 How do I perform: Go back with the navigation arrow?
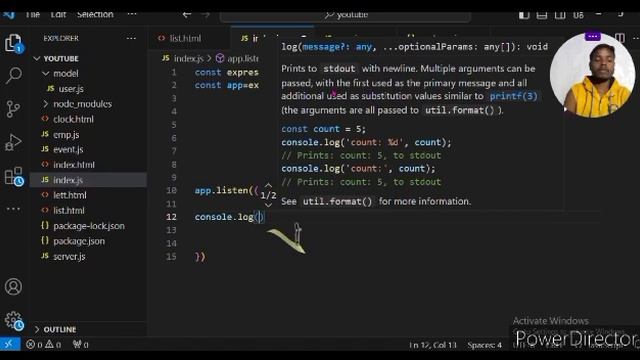(187, 15)
